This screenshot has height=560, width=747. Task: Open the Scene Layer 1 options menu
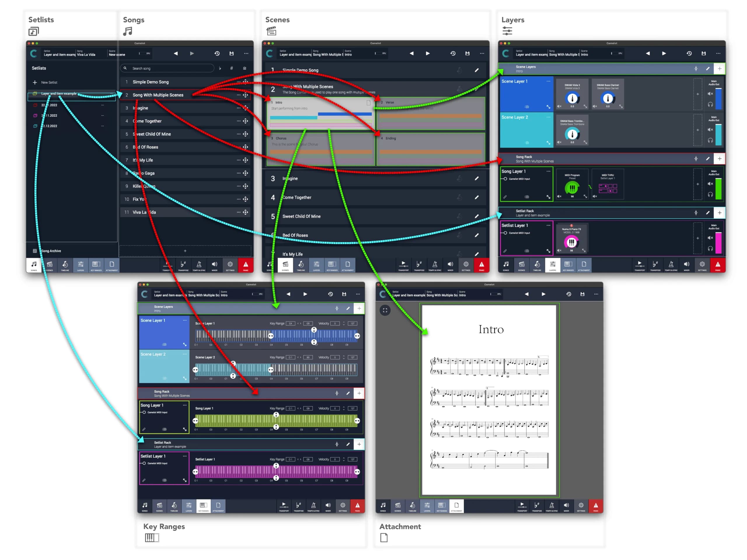[548, 81]
